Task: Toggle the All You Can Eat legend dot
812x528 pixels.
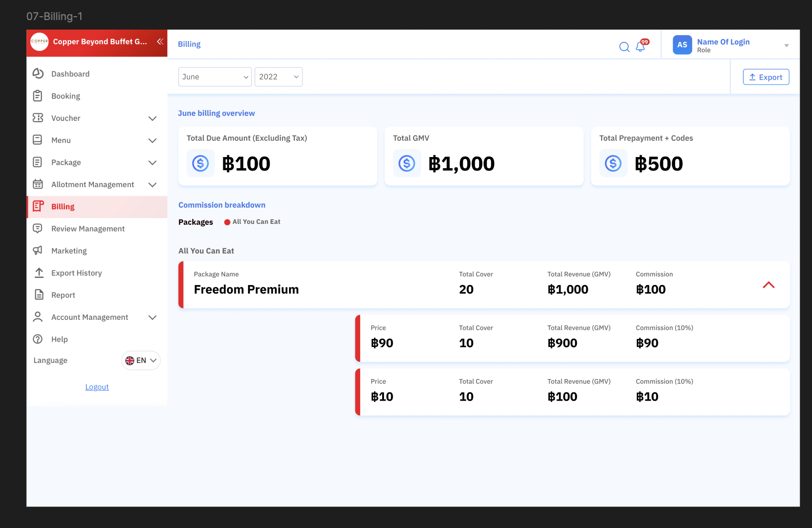Action: tap(228, 222)
